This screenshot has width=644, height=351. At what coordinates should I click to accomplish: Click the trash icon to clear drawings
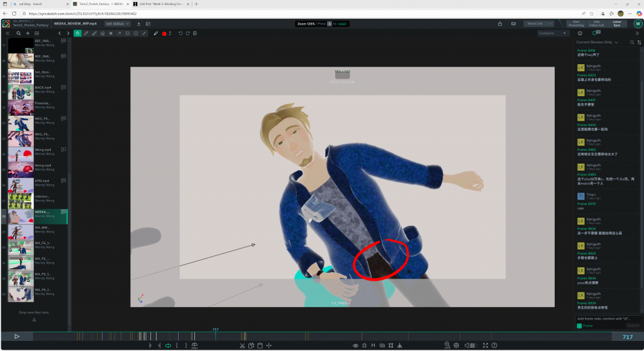point(195,33)
